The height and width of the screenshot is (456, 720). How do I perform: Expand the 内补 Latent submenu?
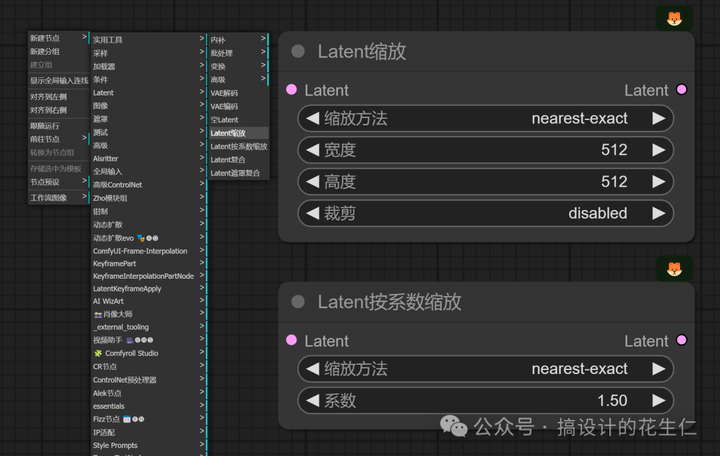[x=238, y=40]
